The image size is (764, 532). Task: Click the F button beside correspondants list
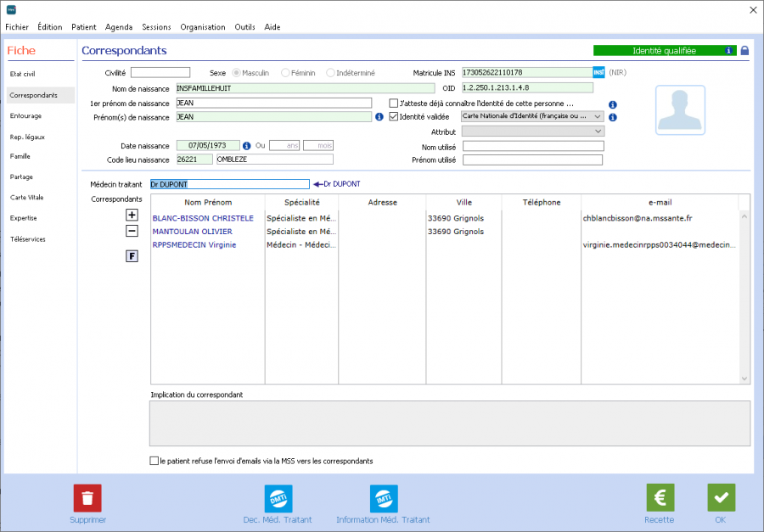pyautogui.click(x=132, y=256)
